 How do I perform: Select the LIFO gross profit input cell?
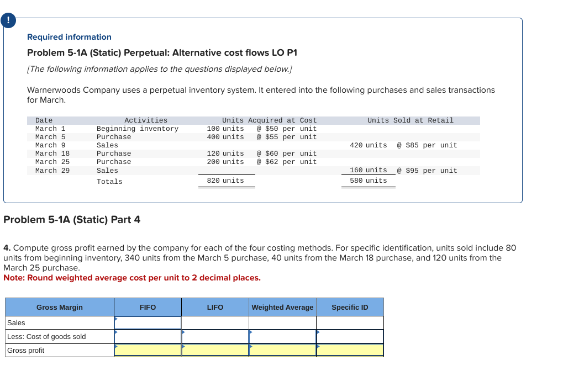pos(215,350)
